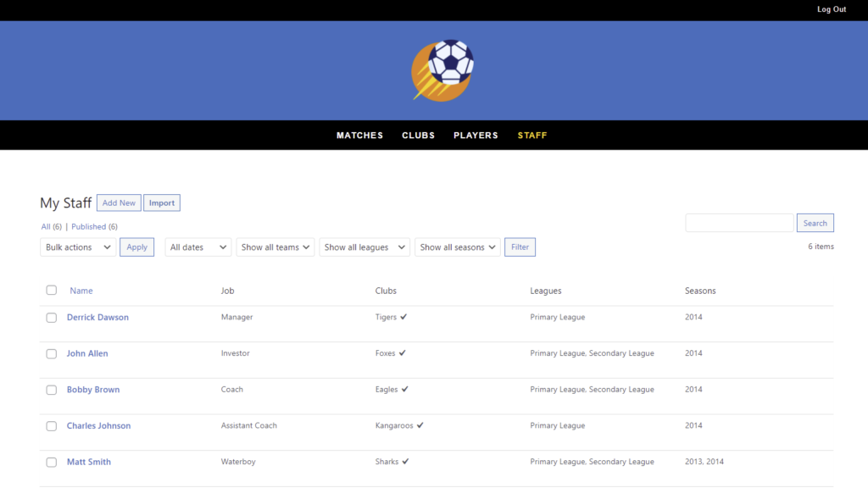Click the checkmark icon next to Kangaroos

(420, 425)
